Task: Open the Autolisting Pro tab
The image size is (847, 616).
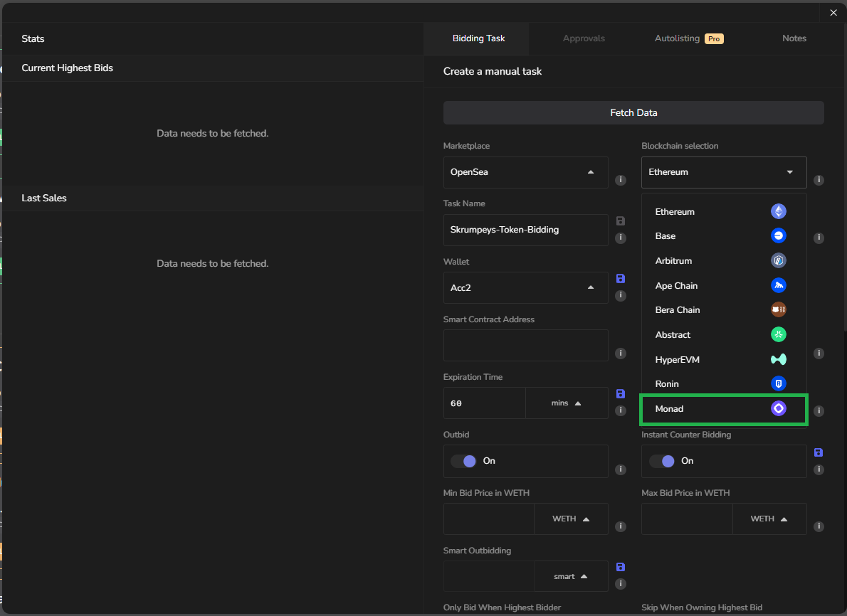Action: point(688,38)
